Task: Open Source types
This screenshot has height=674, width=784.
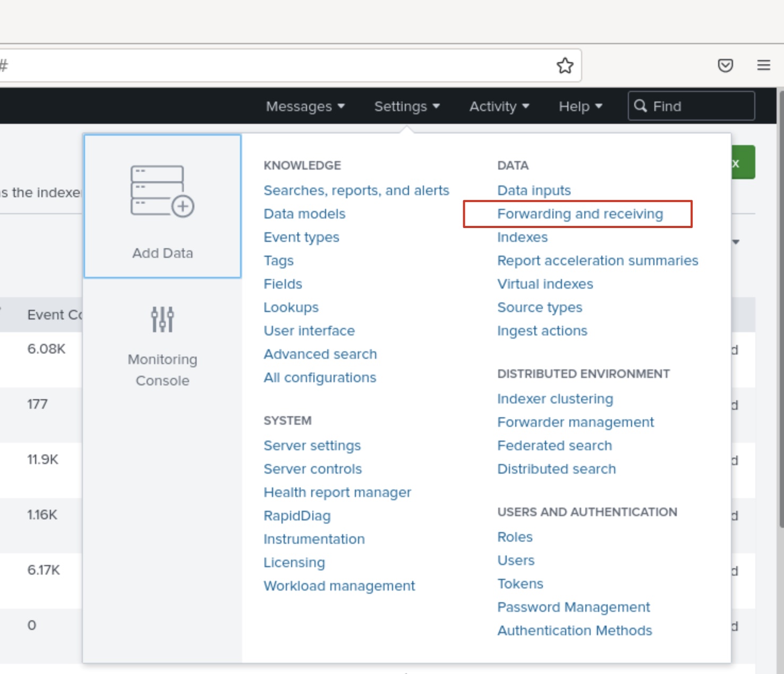Action: tap(540, 307)
